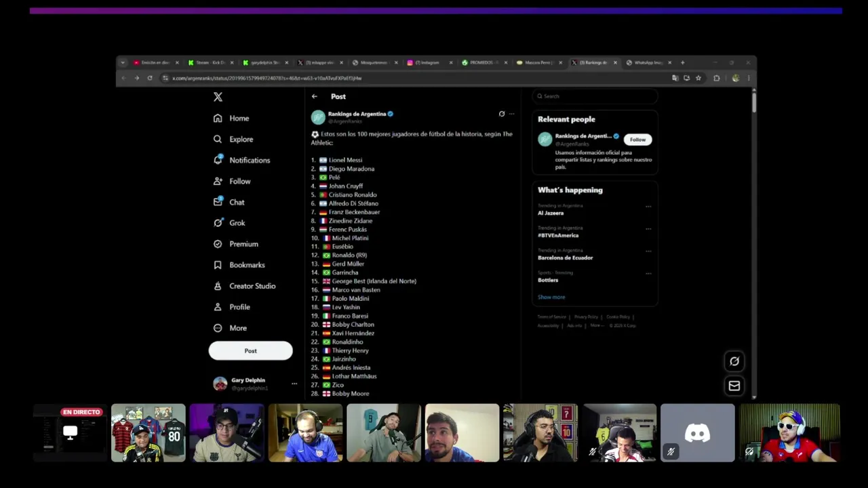Switch to the Stream - Kick tab
The image size is (868, 488).
[210, 62]
